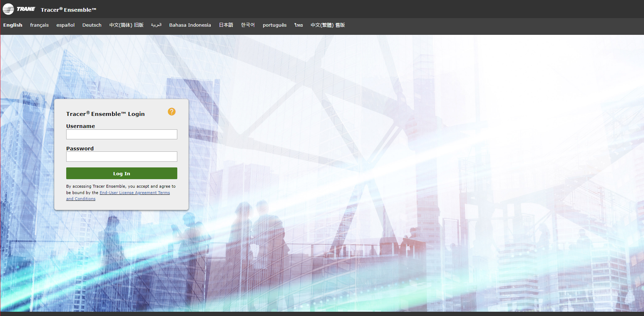Choose Deutsch language option
This screenshot has height=316, width=644.
[92, 25]
